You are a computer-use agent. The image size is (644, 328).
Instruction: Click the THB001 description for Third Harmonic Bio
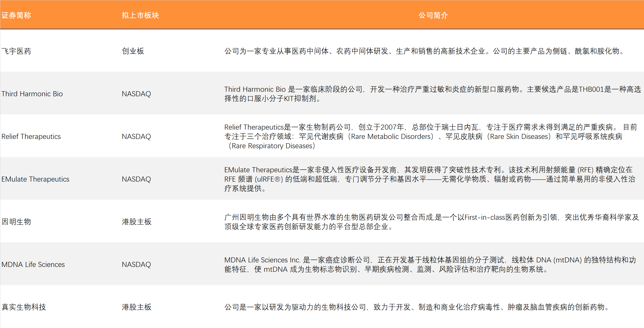tap(433, 94)
